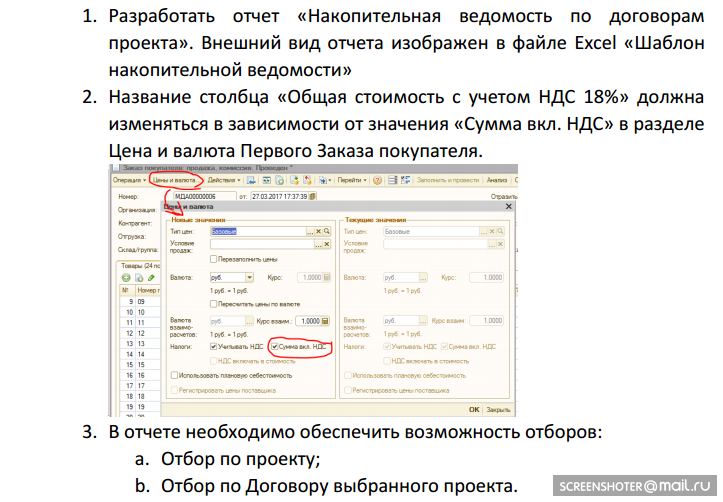Toggle the Сумма вкл. НДС checkbox
This screenshot has width=723, height=502.
(275, 346)
